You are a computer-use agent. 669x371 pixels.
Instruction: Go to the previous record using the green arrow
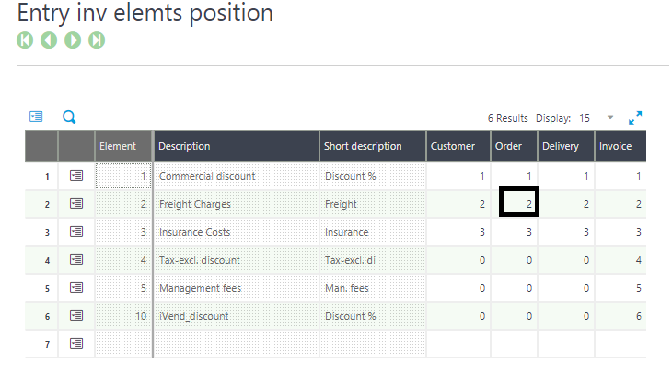49,41
